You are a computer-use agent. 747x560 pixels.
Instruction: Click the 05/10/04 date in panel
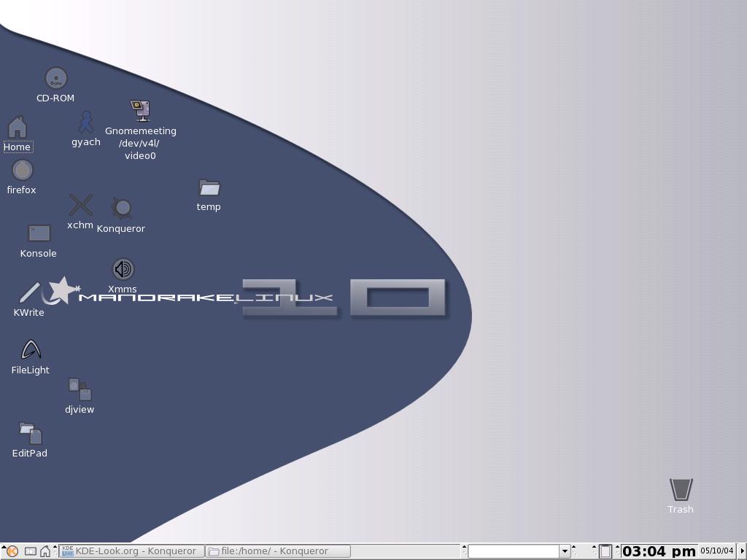click(x=716, y=551)
